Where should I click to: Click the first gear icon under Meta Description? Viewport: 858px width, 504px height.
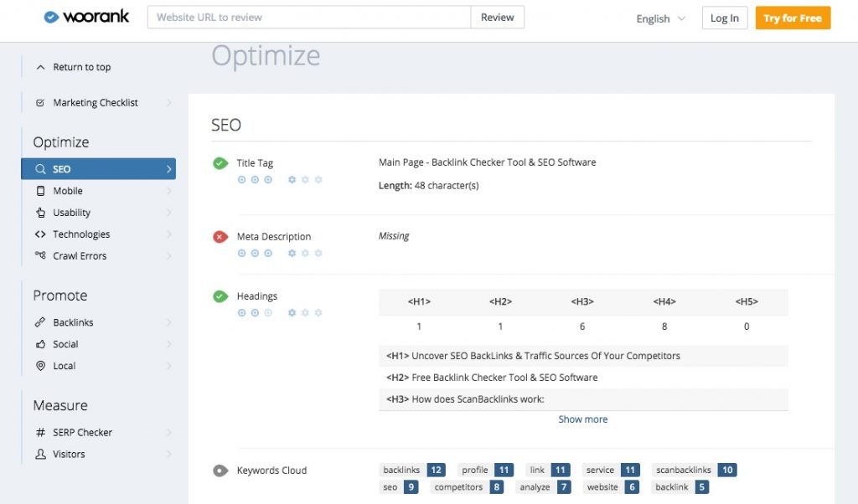pyautogui.click(x=292, y=253)
